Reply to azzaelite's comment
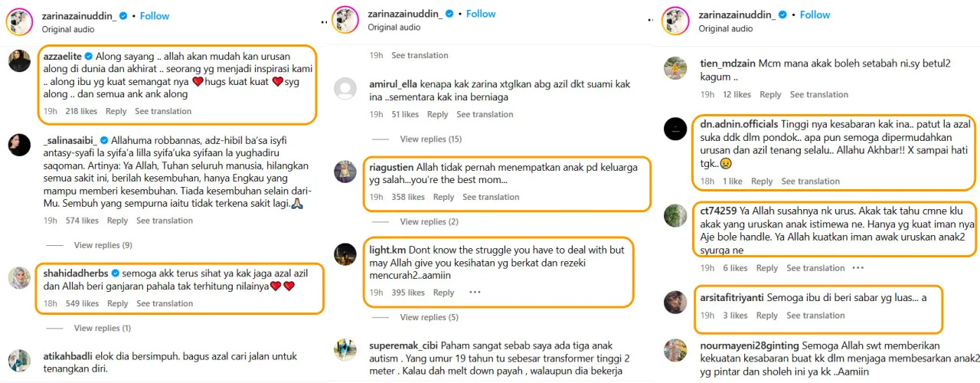The image size is (980, 383). pos(116,111)
